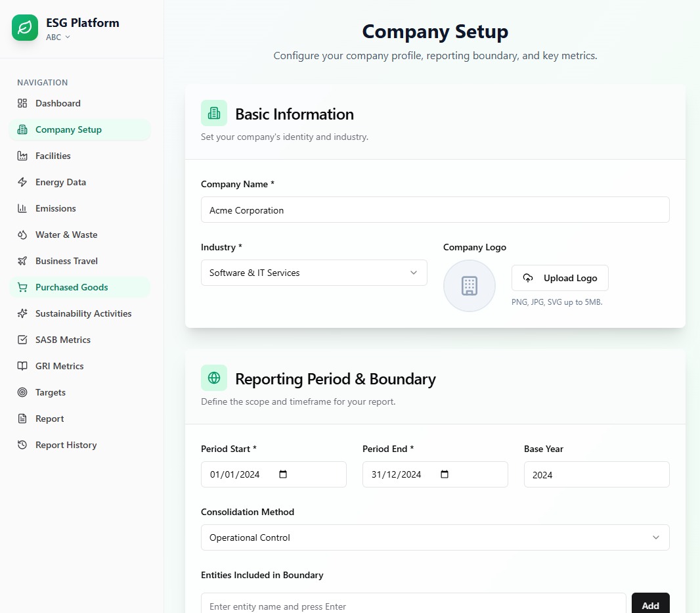Screen dimensions: 700x613
Task: Click the Add entity button
Action: tap(650, 604)
